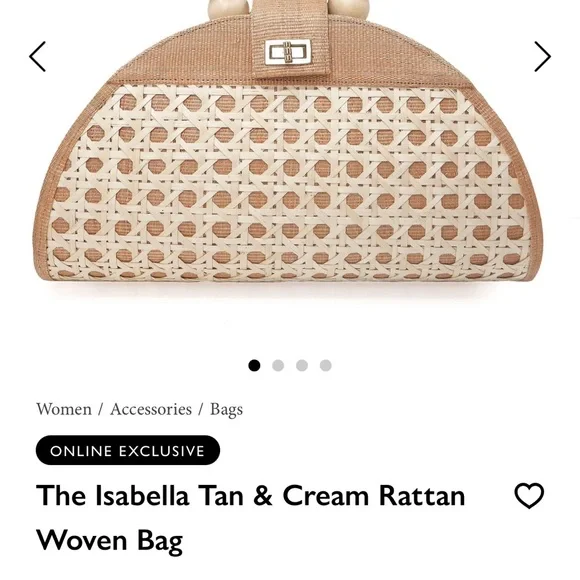The height and width of the screenshot is (580, 580).
Task: Add bag to wishlist heart icon
Action: [x=529, y=495]
